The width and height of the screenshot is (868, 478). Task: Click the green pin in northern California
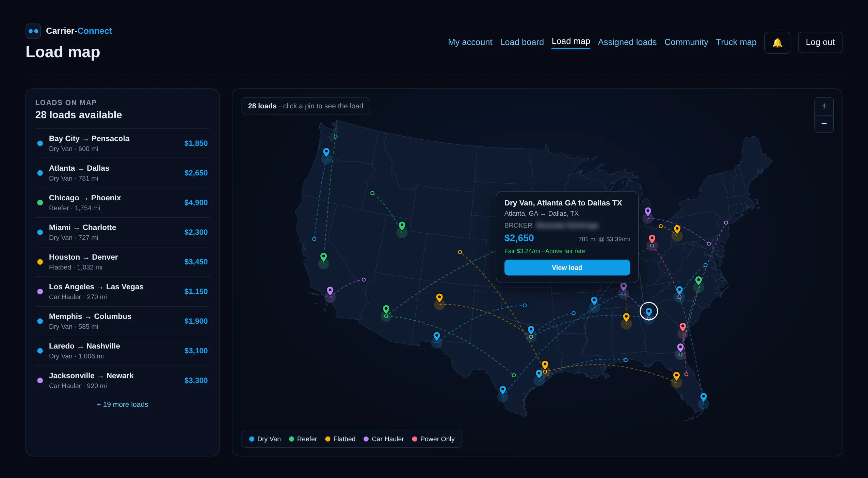pos(323,257)
